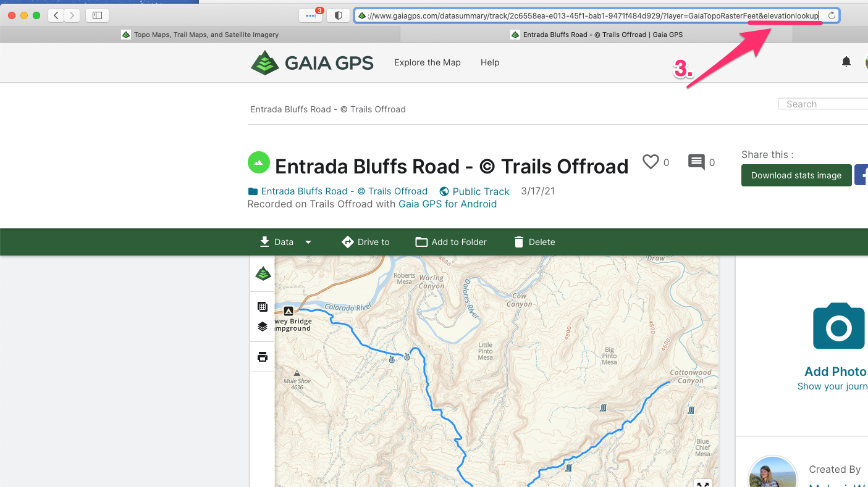Open the Entrada Bluffs Road folder link

tap(337, 191)
